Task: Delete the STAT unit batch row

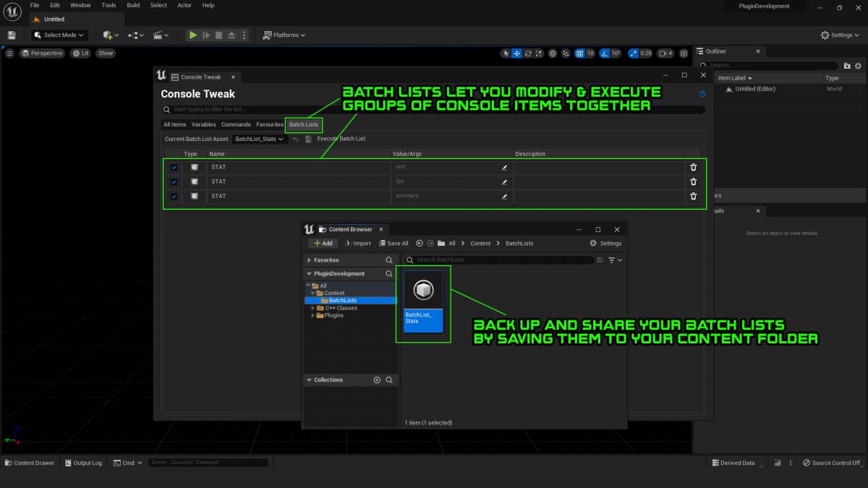Action: 693,167
